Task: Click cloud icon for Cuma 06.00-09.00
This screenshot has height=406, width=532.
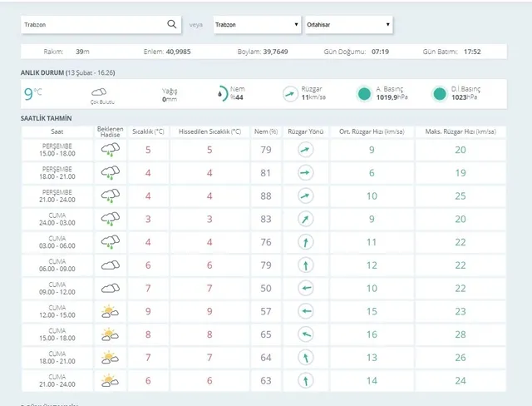Action: [x=109, y=265]
